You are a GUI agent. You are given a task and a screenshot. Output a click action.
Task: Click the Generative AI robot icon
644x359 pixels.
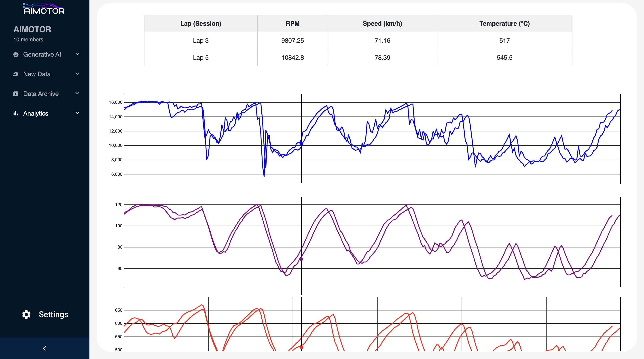tap(15, 54)
